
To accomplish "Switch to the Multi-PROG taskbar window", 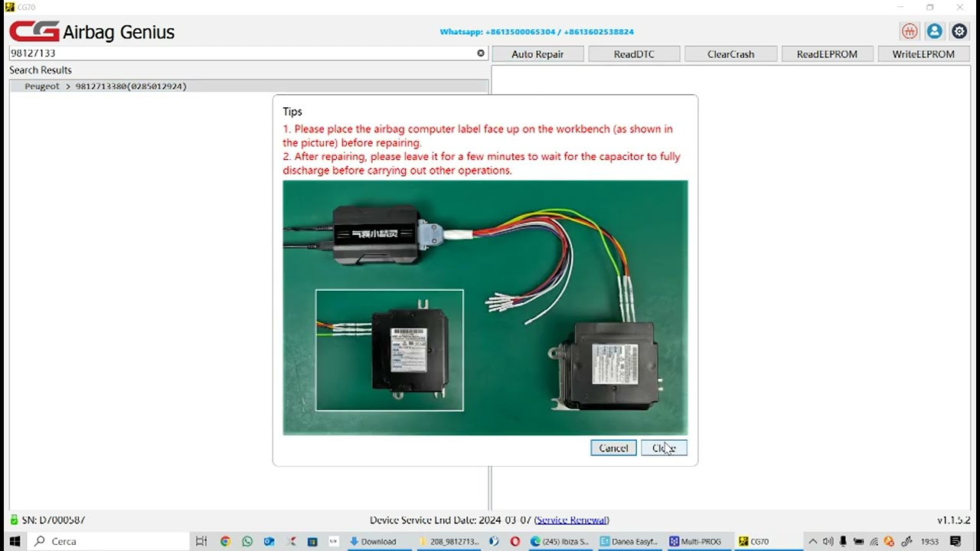I will 698,541.
